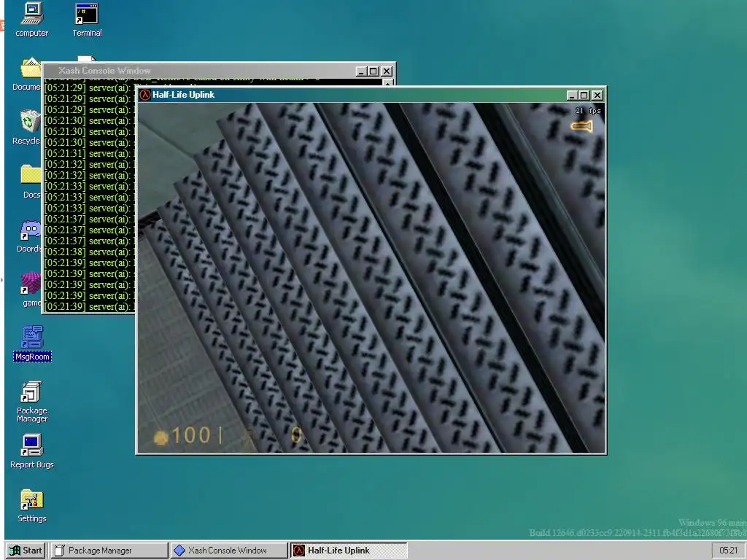Click the Start button
This screenshot has height=560, width=747.
click(26, 550)
